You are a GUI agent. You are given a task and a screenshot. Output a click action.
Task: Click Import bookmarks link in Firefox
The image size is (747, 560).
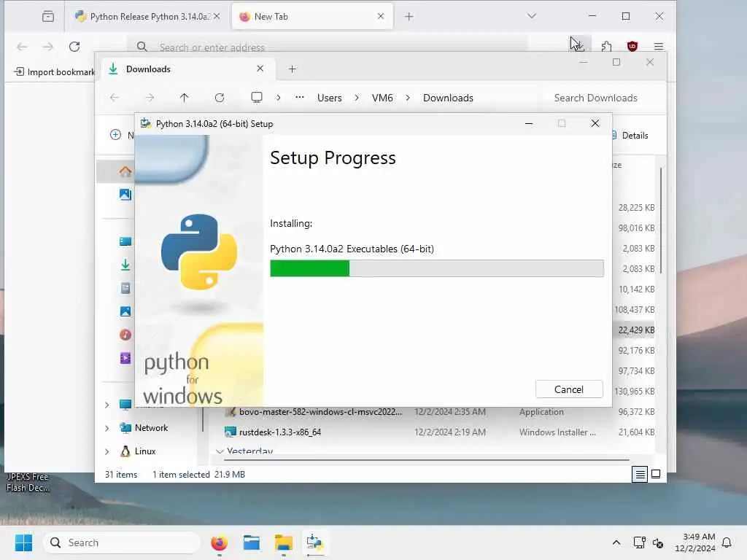click(x=54, y=72)
